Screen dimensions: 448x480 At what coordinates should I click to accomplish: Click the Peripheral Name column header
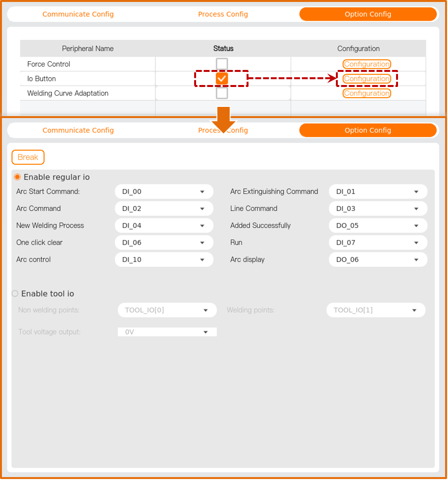pyautogui.click(x=88, y=49)
